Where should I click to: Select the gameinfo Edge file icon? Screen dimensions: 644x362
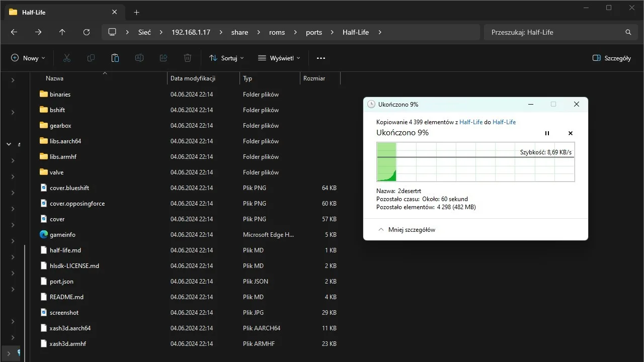(x=44, y=234)
